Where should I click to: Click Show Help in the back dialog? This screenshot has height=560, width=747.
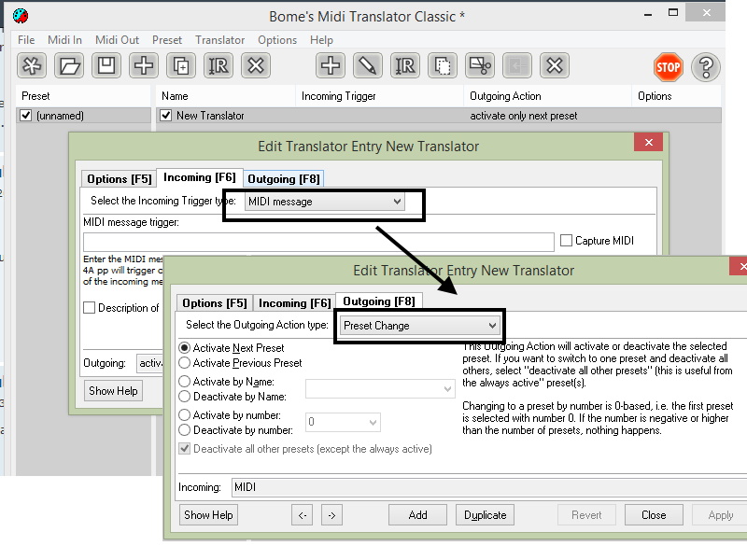click(x=113, y=390)
